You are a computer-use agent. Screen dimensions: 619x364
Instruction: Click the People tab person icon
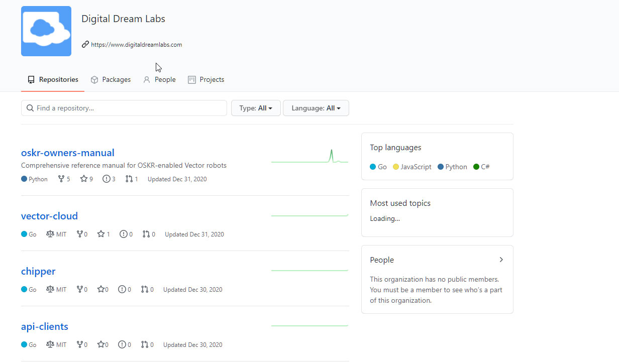pos(147,79)
